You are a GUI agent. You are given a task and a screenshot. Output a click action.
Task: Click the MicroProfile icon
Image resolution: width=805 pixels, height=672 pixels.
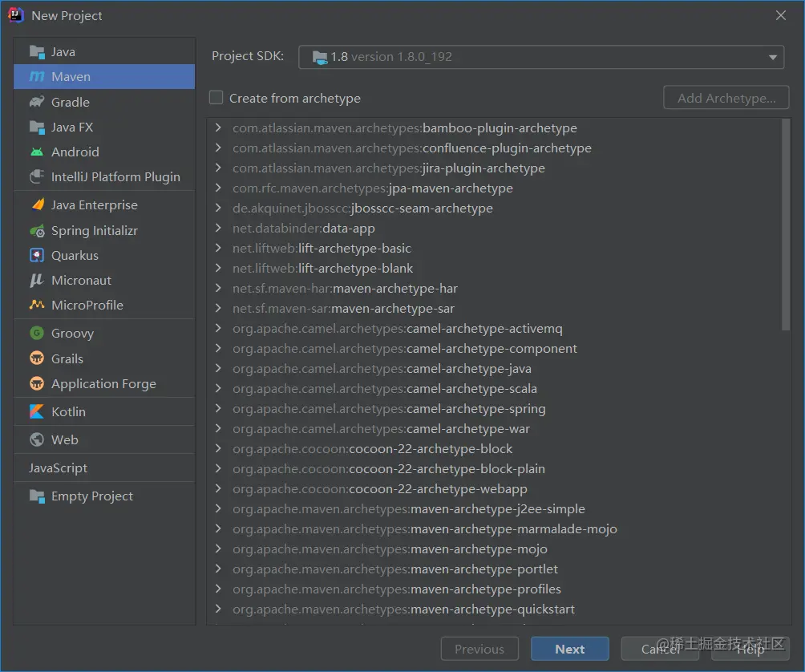(37, 305)
